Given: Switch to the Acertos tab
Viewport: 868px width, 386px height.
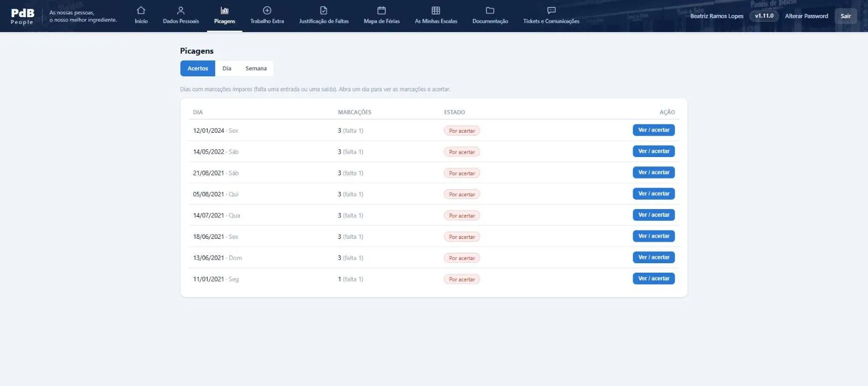Looking at the screenshot, I should [x=198, y=69].
